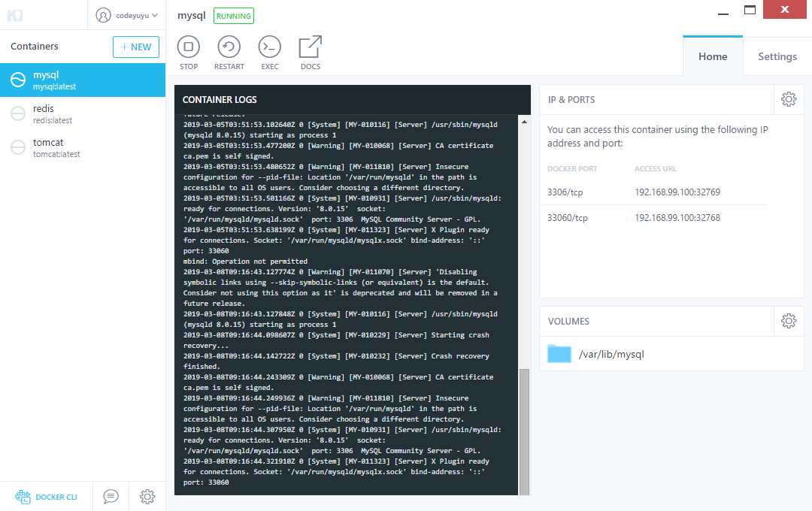812x511 pixels.
Task: Click the mysql container title
Action: click(192, 16)
